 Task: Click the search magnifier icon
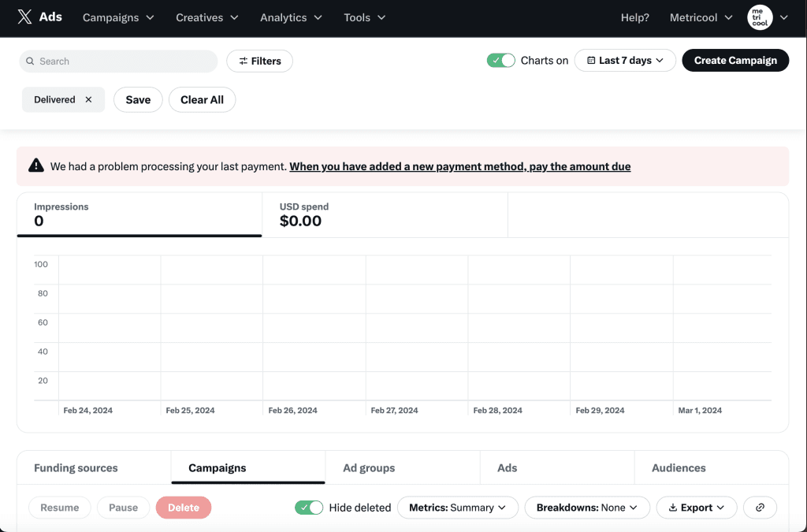(x=30, y=61)
